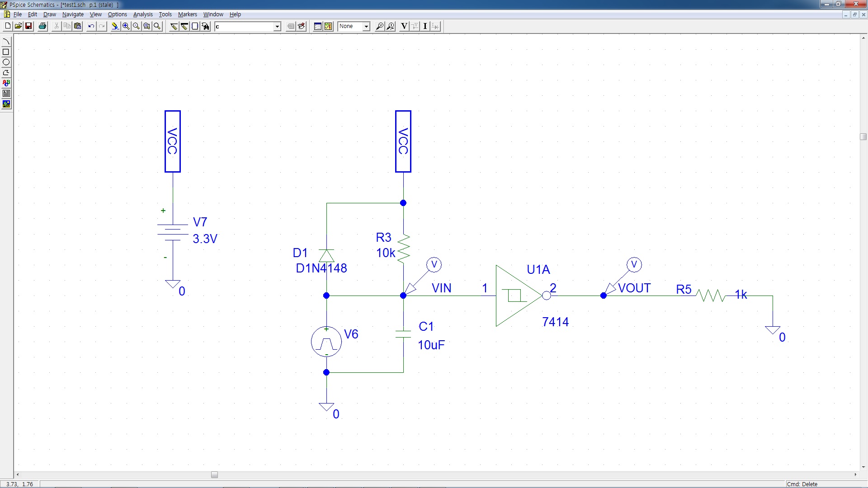Toggle voltage display on selected net
Viewport: 868px width, 488px height.
tap(414, 26)
